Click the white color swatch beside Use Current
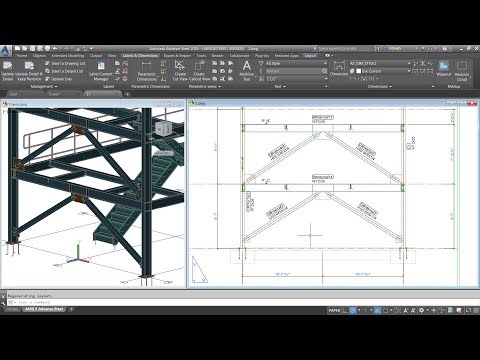The height and width of the screenshot is (360, 480). click(x=359, y=71)
